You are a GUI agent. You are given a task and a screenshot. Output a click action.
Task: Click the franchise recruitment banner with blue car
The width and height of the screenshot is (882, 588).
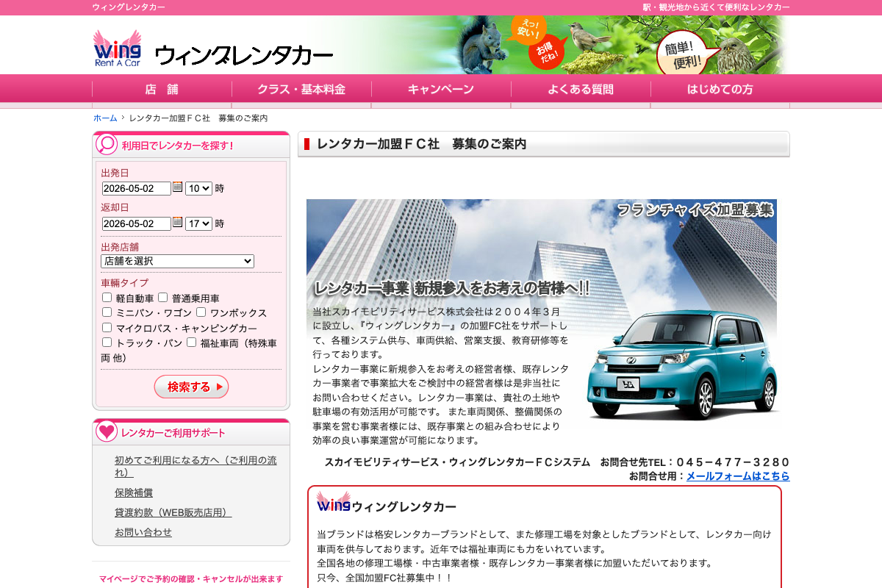[x=542, y=323]
